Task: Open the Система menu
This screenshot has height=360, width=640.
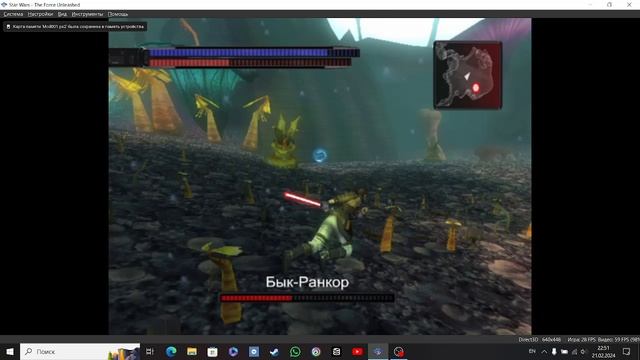Action: point(13,14)
